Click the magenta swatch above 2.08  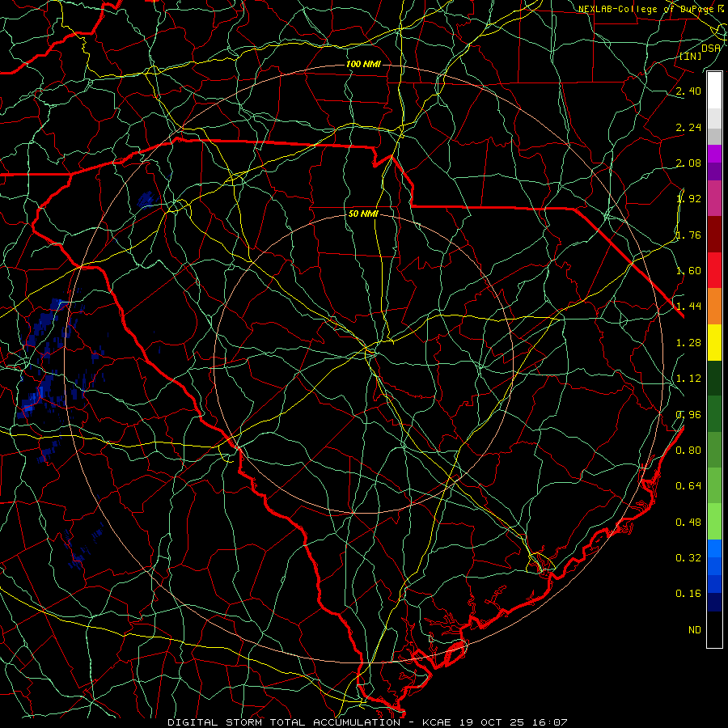click(714, 154)
